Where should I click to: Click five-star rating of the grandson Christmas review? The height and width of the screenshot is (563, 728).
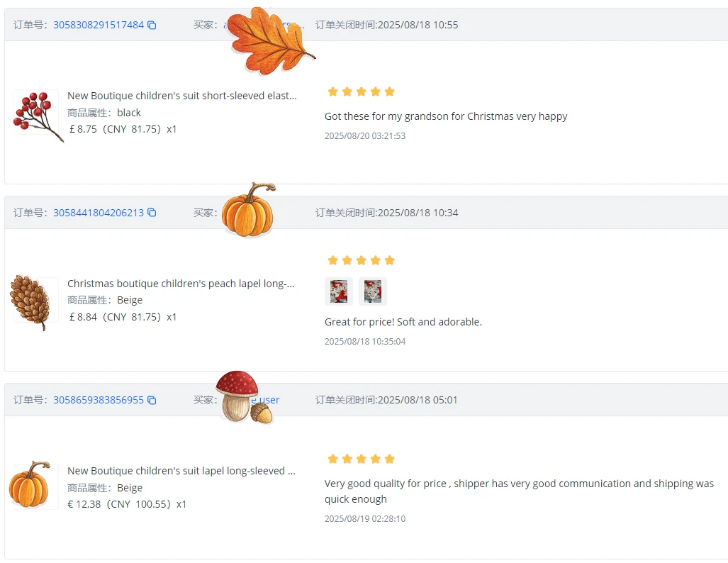(x=362, y=91)
